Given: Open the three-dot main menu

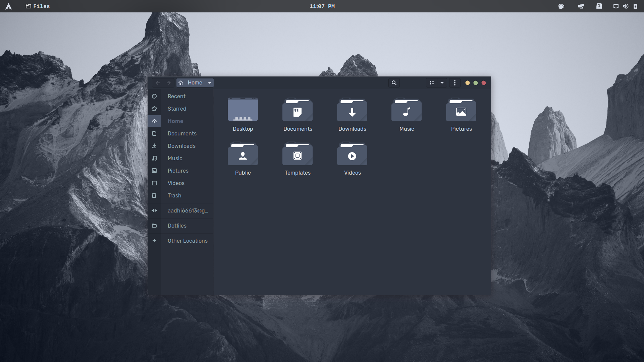Looking at the screenshot, I should point(455,83).
